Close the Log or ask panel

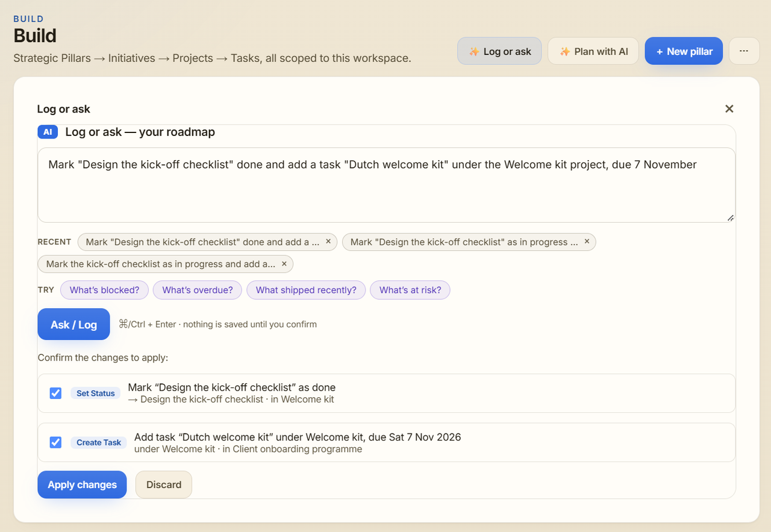[x=729, y=109]
